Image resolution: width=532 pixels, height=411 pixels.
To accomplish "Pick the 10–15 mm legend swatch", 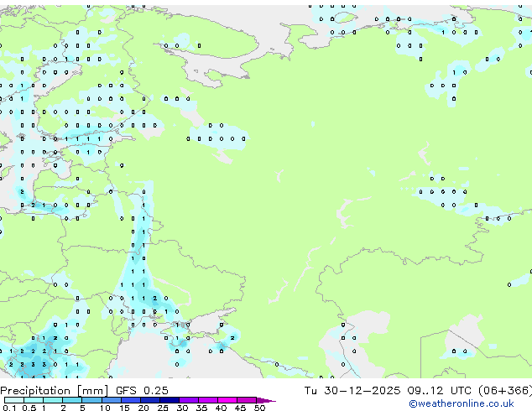I will point(112,400).
